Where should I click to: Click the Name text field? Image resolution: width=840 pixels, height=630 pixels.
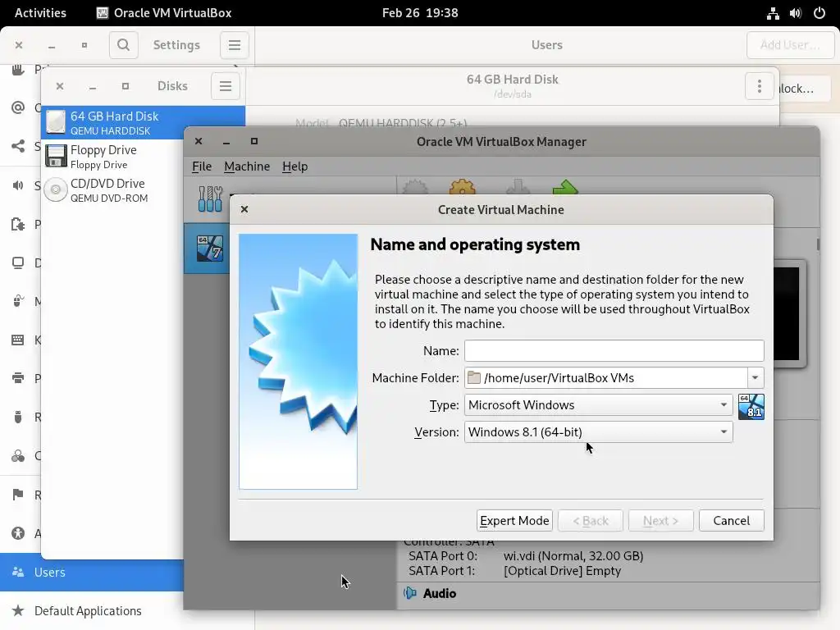pos(614,351)
